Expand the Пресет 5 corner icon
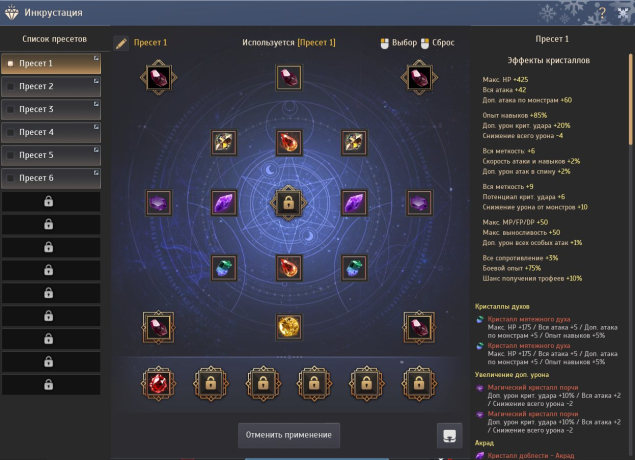The width and height of the screenshot is (635, 460). click(96, 150)
